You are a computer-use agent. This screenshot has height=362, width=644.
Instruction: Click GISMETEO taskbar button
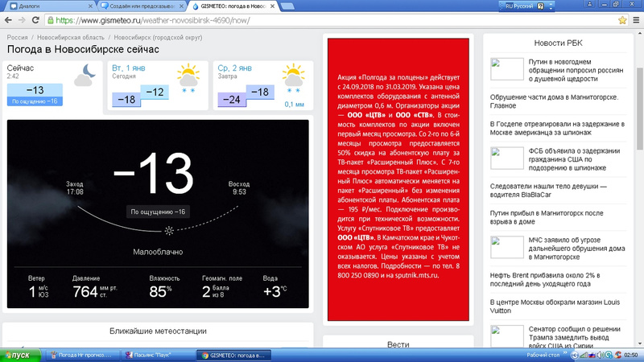[233, 355]
